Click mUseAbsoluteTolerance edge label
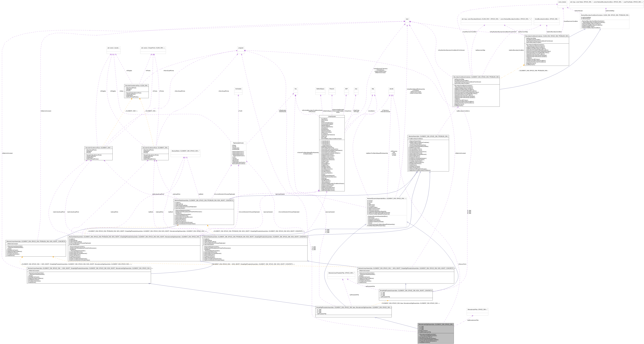644x344 pixels. [380, 68]
